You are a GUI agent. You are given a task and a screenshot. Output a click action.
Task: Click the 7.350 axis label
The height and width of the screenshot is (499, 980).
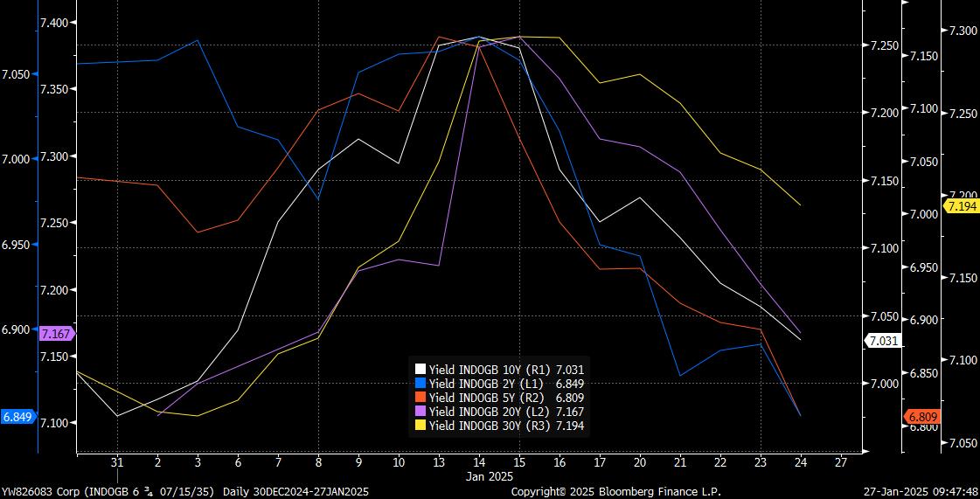[x=53, y=89]
